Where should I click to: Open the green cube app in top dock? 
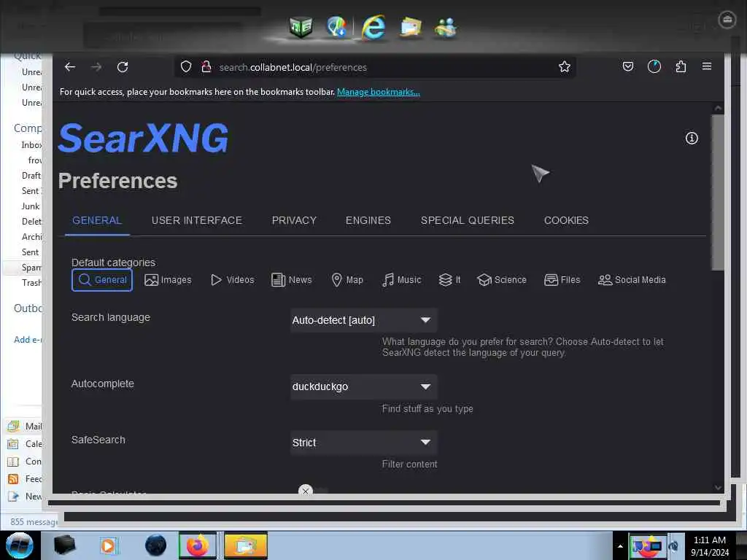301,27
